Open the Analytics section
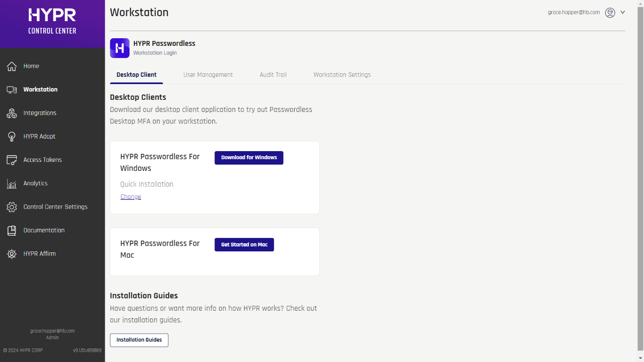Viewport: 644px width, 362px height. tap(36, 183)
